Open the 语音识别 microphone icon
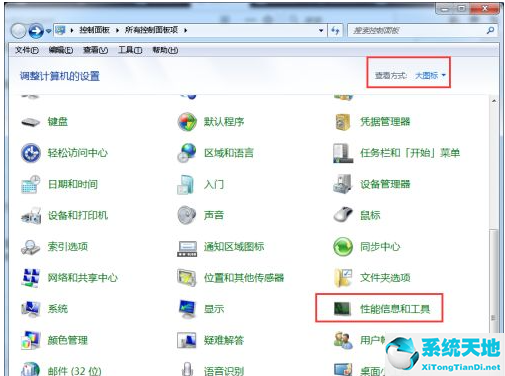 tap(187, 369)
